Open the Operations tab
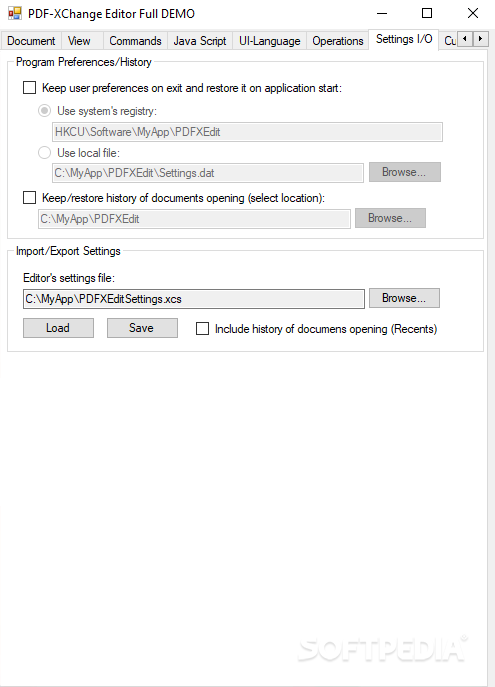Viewport: 495px width, 687px height. pos(338,41)
